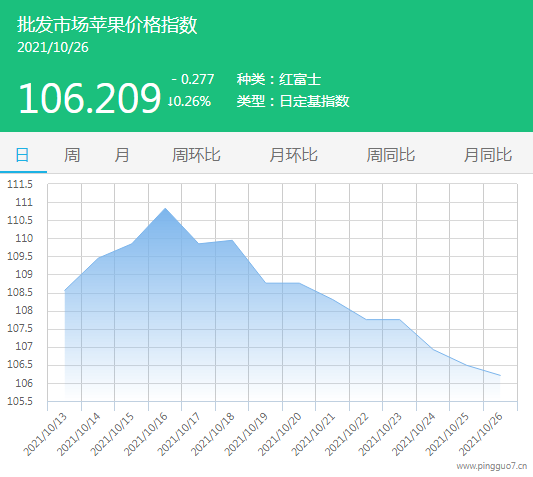Click the 2021/10/22 x-axis date label
This screenshot has height=477, width=533.
tap(347, 434)
